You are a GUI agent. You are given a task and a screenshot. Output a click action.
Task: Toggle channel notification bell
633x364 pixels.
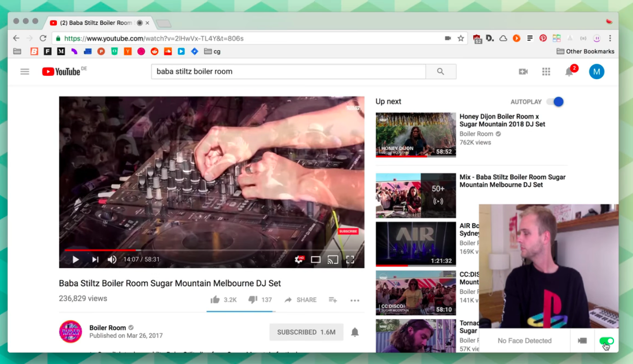pyautogui.click(x=355, y=332)
